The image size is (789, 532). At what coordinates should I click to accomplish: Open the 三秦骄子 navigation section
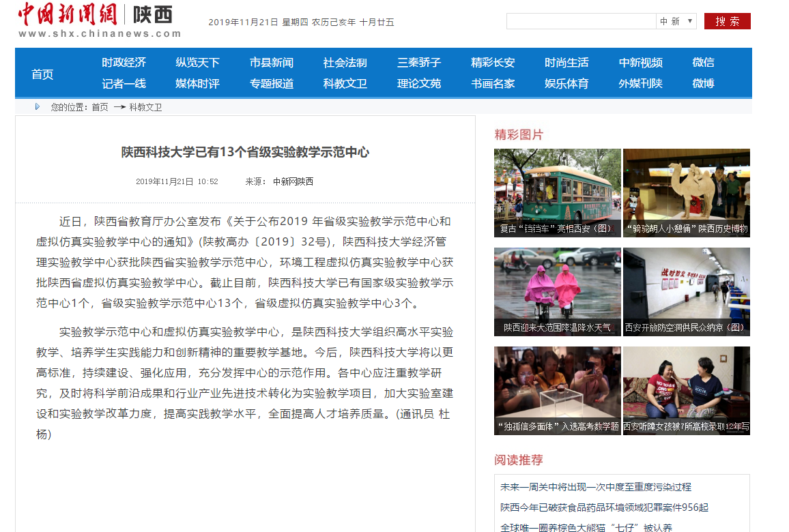(419, 63)
